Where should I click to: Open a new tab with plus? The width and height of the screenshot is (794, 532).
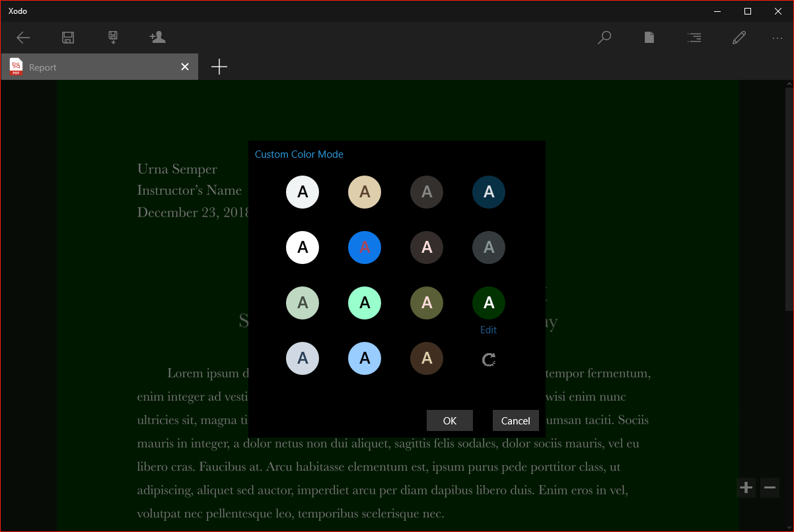tap(219, 67)
